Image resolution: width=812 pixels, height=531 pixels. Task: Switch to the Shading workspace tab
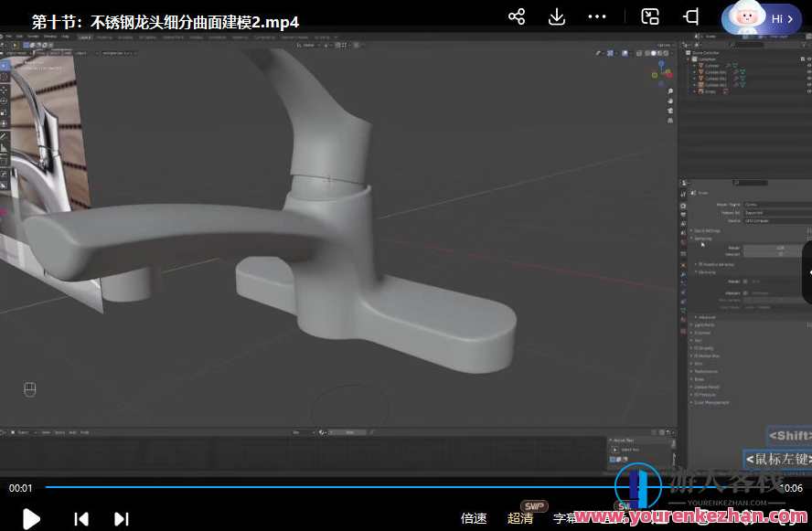(x=198, y=38)
